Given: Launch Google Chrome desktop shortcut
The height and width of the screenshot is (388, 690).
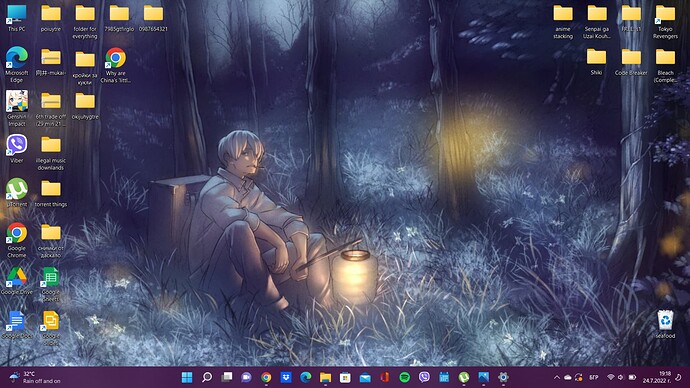Looking at the screenshot, I should [16, 240].
